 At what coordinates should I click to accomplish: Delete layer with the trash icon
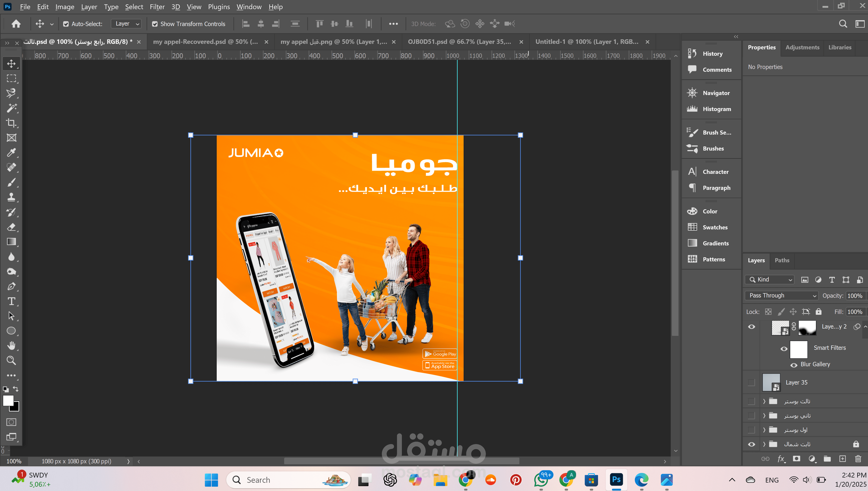(858, 459)
